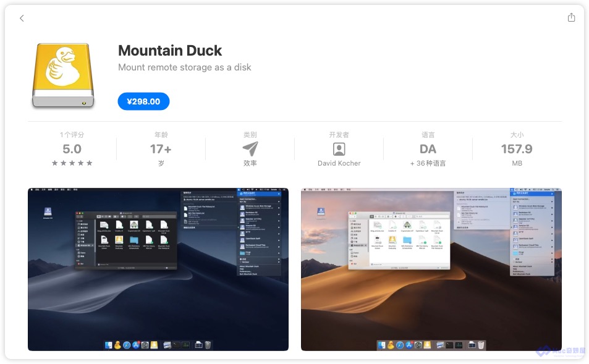Open developer David Kocher link

pyautogui.click(x=339, y=163)
